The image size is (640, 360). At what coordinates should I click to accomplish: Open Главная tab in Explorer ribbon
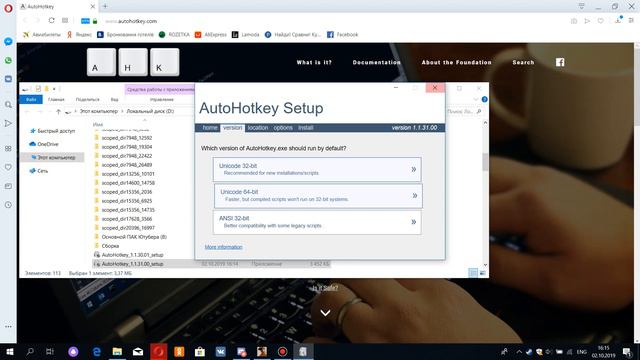(x=56, y=99)
